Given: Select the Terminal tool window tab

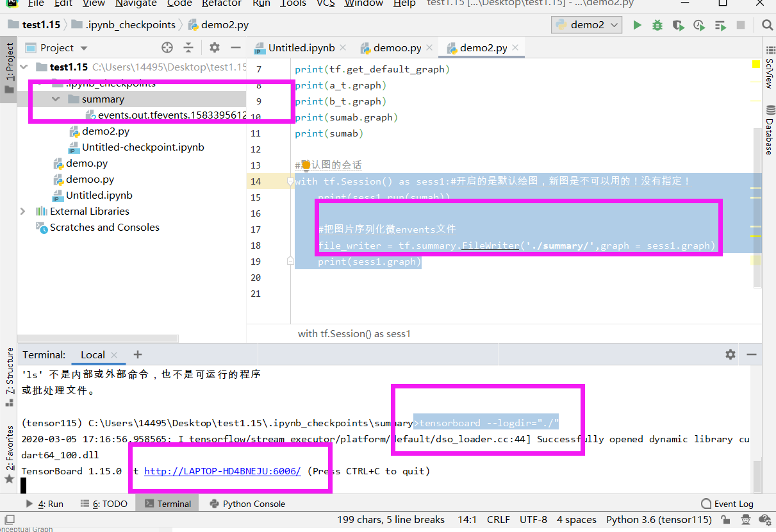Looking at the screenshot, I should point(168,504).
